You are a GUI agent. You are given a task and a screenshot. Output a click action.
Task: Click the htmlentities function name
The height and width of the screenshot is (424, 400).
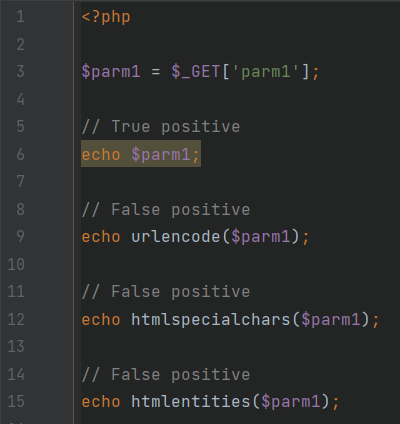pos(191,401)
